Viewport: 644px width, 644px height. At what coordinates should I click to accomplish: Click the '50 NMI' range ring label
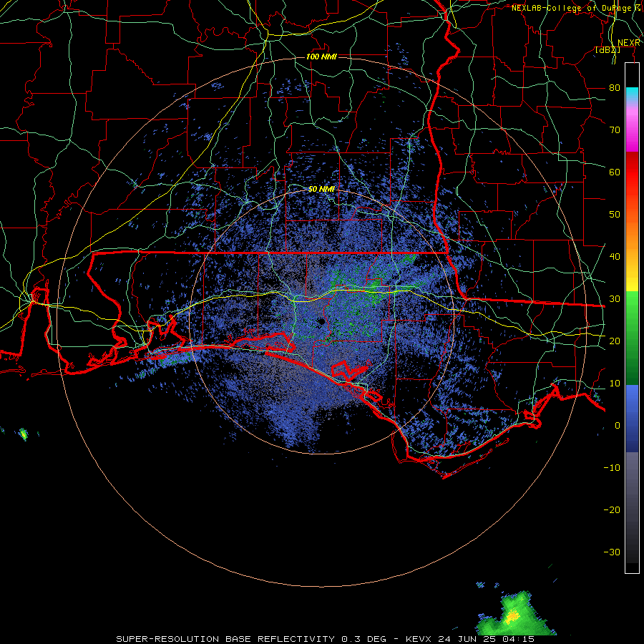[321, 190]
